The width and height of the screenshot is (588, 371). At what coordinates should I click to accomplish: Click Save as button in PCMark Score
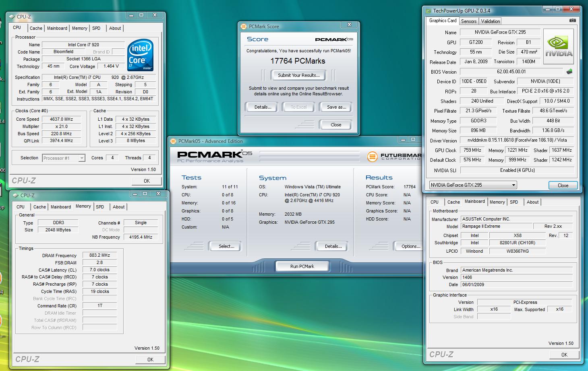click(336, 107)
